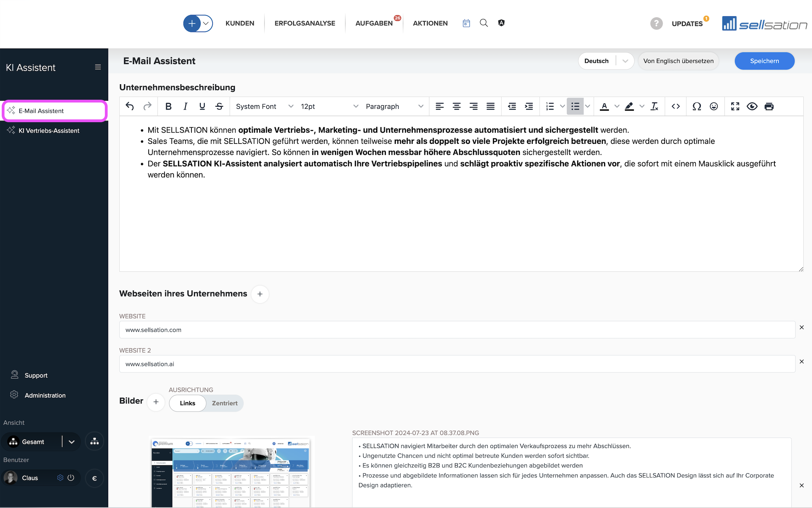
Task: Toggle bold formatting
Action: 168,106
